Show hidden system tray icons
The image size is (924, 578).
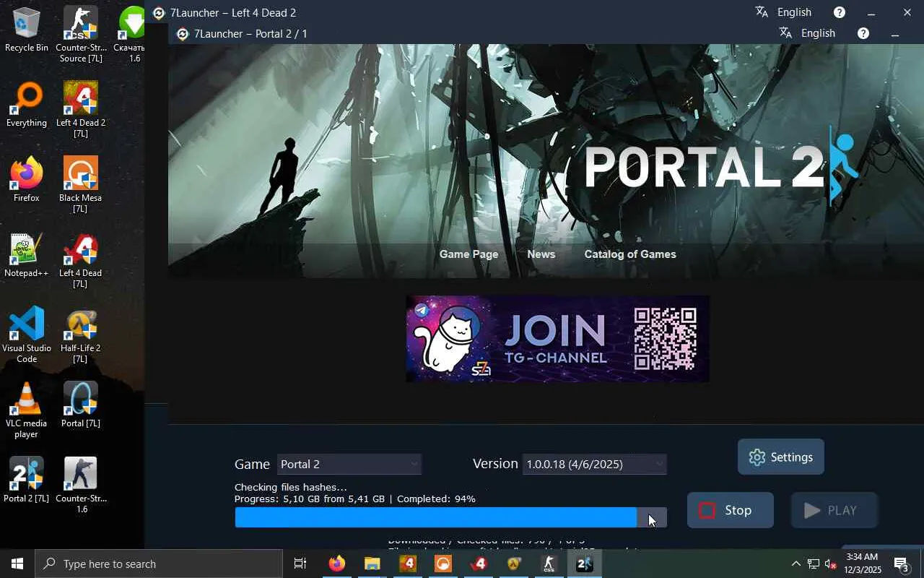pos(796,564)
